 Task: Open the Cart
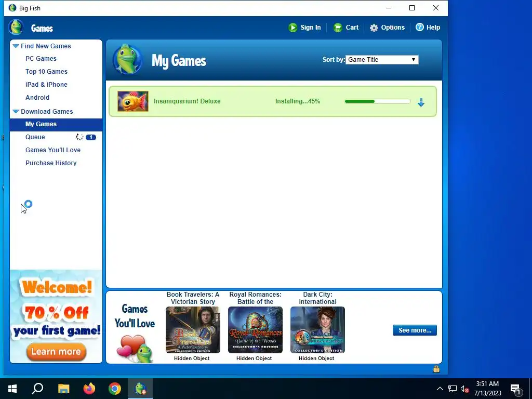(352, 28)
